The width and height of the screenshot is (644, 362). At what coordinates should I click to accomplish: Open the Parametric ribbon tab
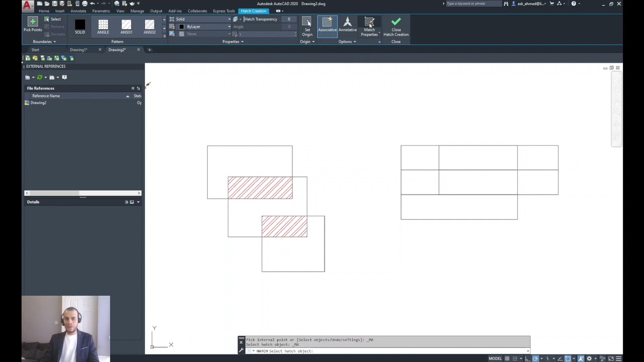[x=101, y=11]
